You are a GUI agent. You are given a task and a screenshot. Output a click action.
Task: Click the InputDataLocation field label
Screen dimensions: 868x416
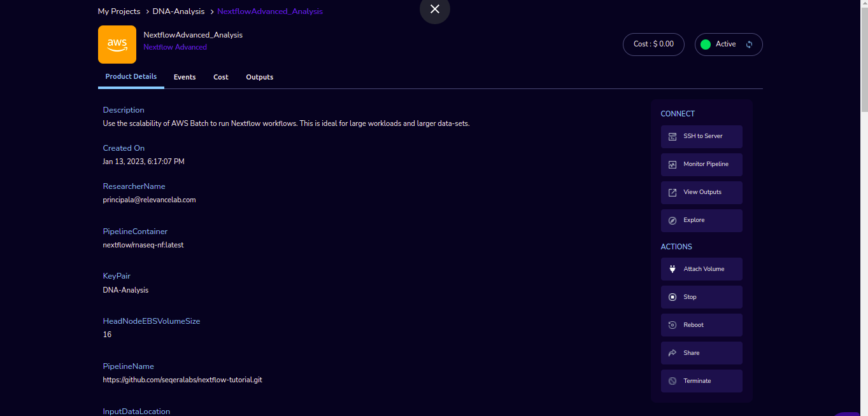(x=136, y=412)
